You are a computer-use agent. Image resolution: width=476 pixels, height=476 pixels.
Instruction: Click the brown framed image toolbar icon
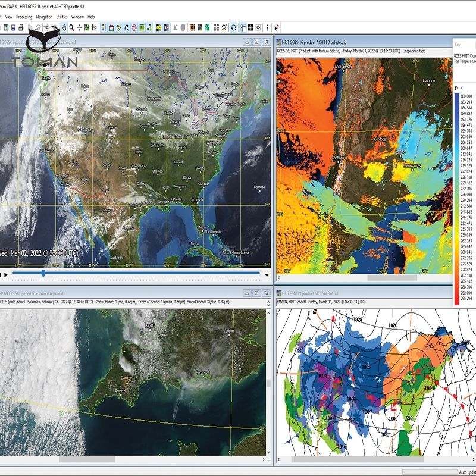pos(192,28)
